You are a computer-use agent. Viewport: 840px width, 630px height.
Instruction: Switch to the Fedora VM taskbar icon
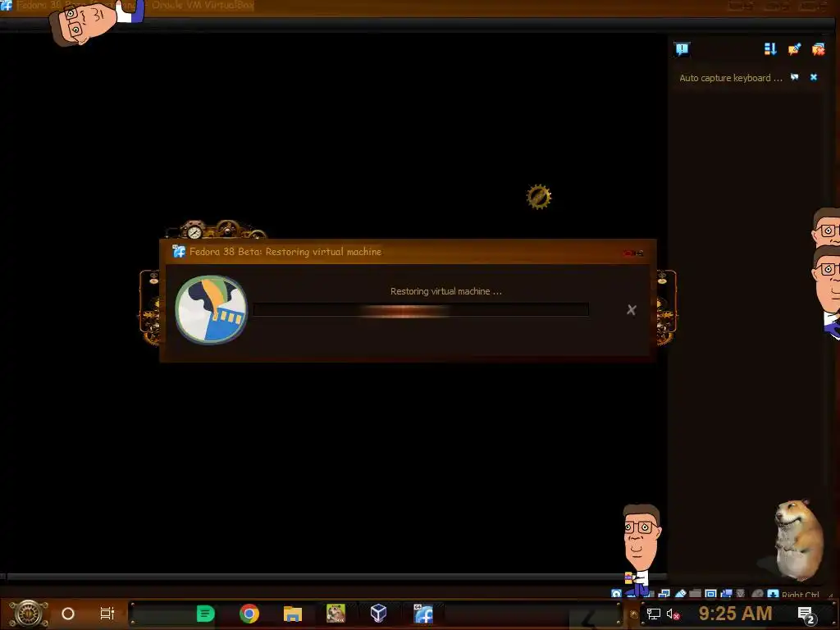422,614
